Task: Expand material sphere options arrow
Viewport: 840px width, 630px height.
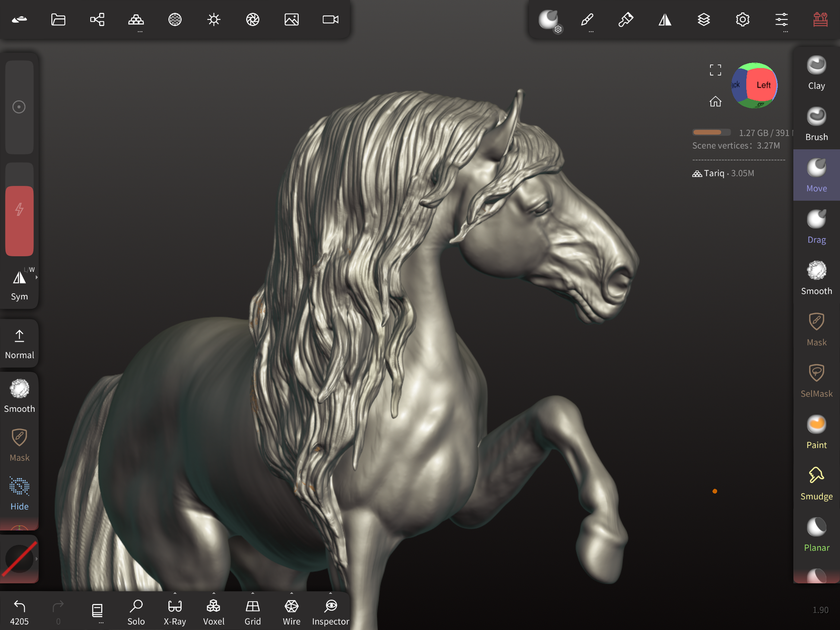Action: (x=37, y=559)
